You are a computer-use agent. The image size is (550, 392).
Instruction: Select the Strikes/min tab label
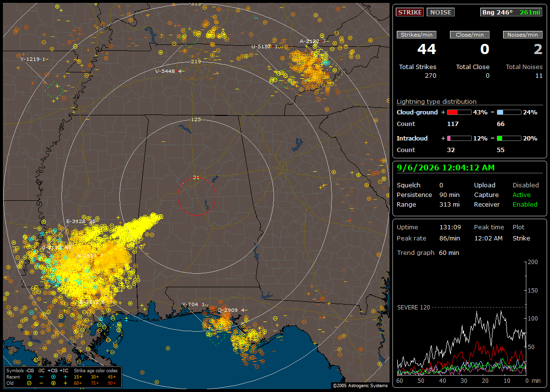417,35
